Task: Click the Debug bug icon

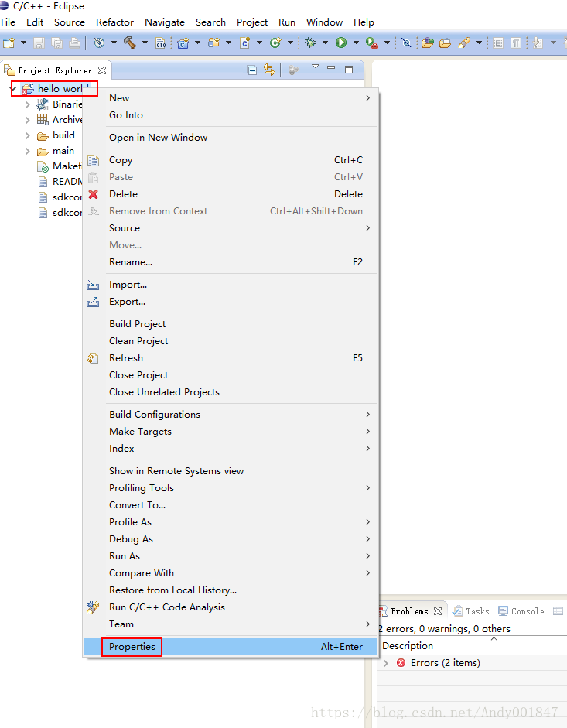Action: pos(310,43)
